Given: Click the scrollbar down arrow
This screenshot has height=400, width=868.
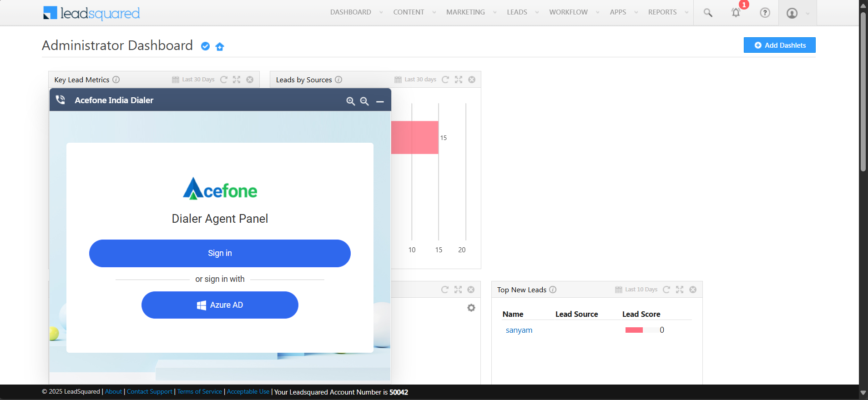Looking at the screenshot, I should pos(863,392).
